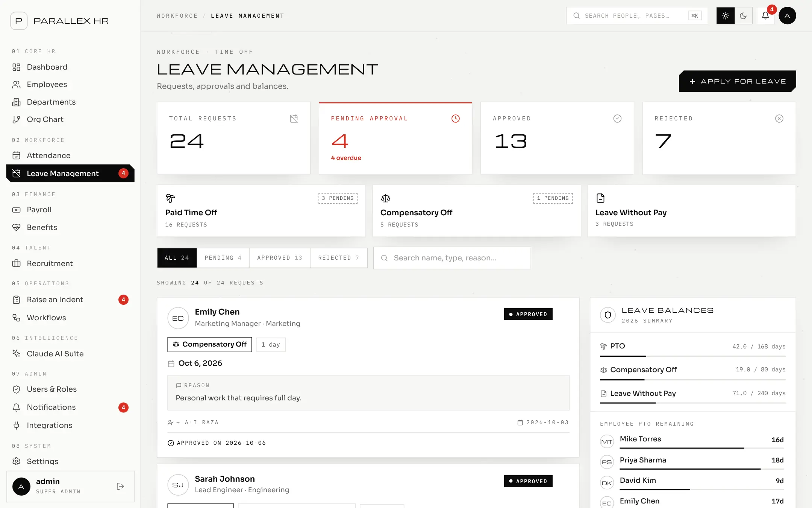812x508 pixels.
Task: Click Mike Torres MT avatar
Action: [607, 441]
